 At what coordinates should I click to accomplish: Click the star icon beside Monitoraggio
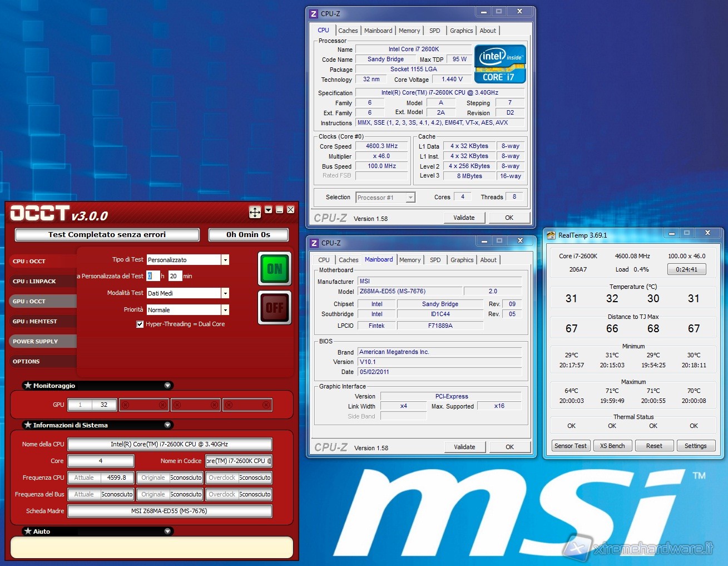coord(27,385)
